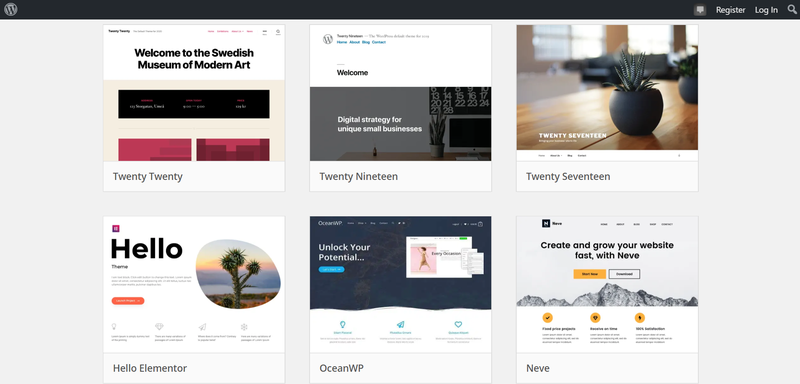Click the Elementor logo in Hello preview
The image size is (800, 384).
click(x=116, y=228)
